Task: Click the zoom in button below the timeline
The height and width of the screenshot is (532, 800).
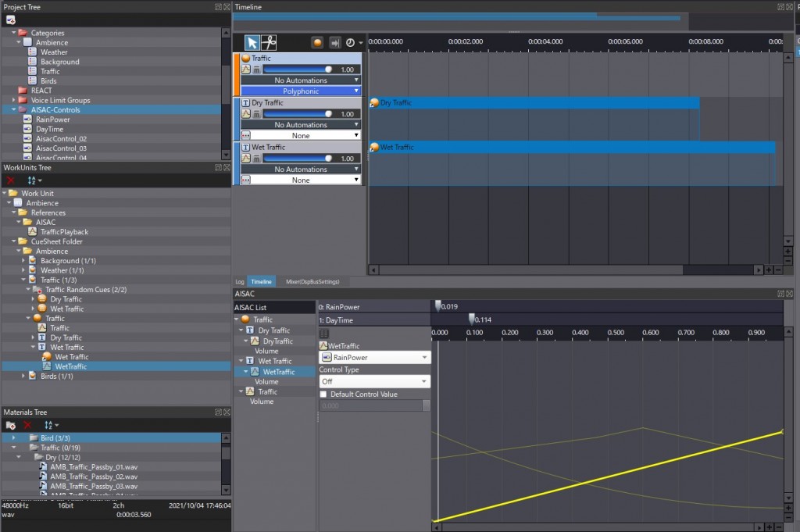Action: [769, 270]
